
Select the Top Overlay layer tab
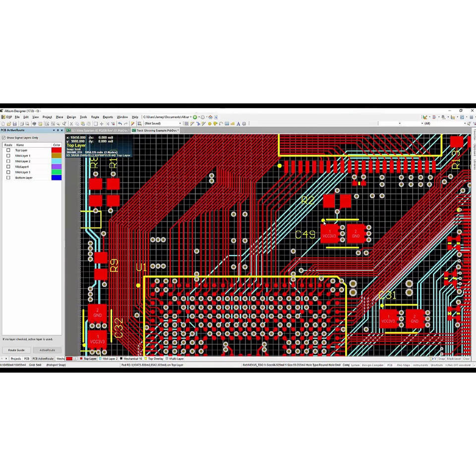coord(154,358)
